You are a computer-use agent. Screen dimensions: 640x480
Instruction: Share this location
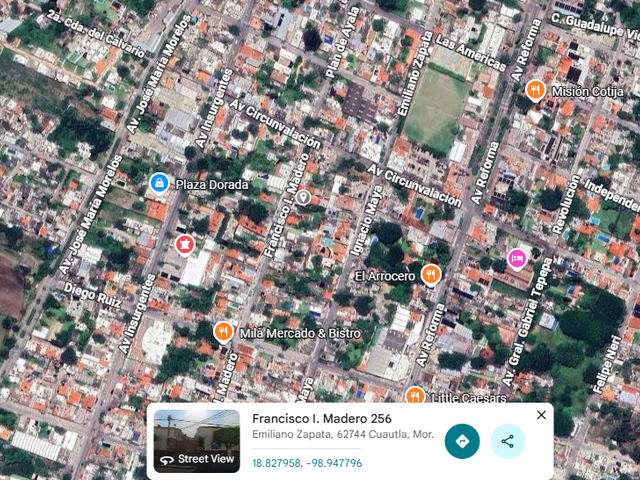507,441
